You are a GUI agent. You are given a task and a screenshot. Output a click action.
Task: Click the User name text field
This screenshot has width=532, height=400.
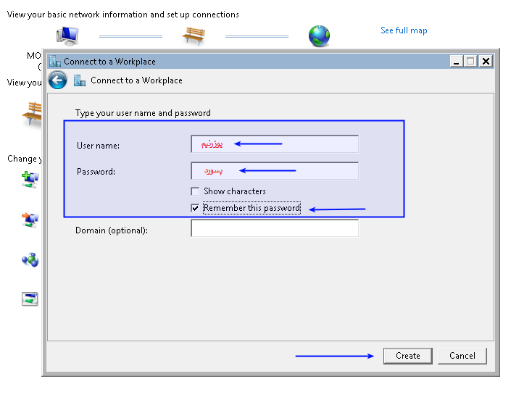275,144
